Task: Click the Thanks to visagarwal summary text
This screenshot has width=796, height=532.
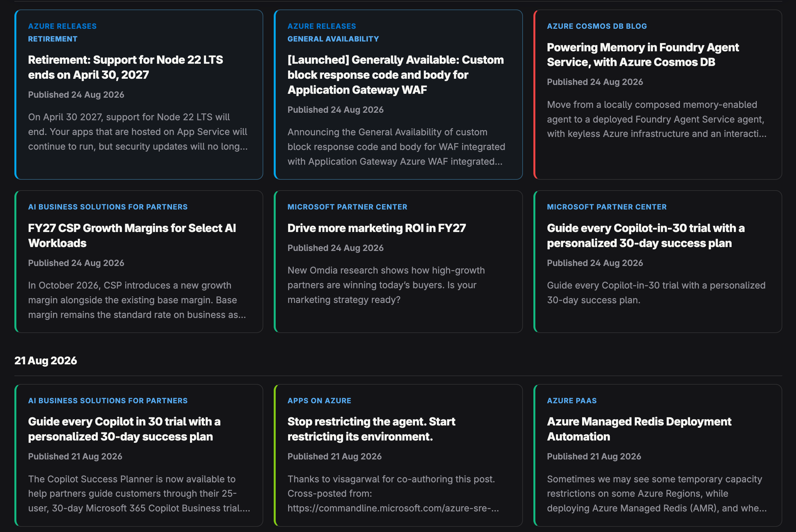Action: click(393, 493)
